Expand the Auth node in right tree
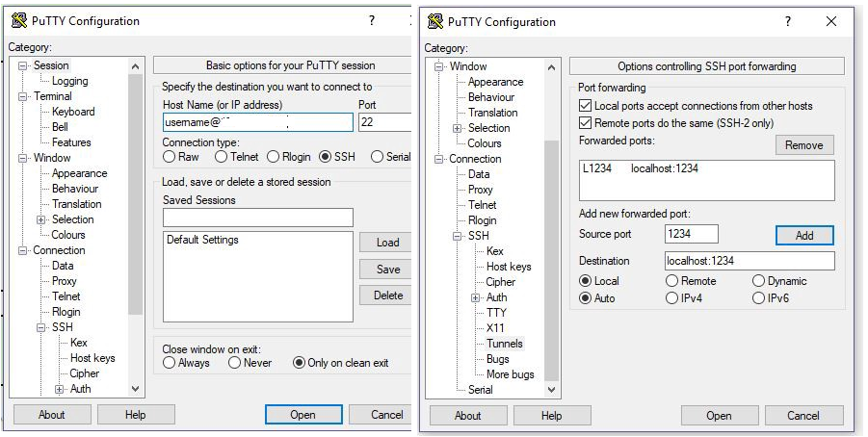The height and width of the screenshot is (437, 868). (x=476, y=297)
